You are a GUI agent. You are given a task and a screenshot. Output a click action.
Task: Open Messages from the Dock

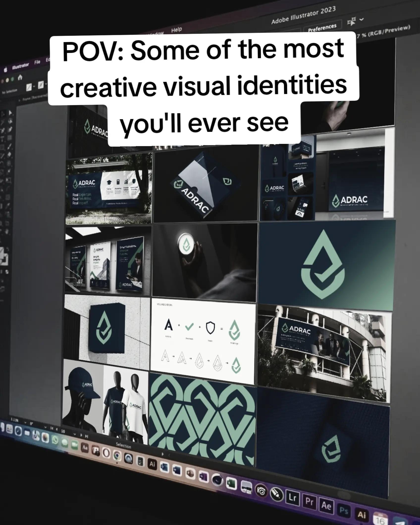[x=65, y=443]
